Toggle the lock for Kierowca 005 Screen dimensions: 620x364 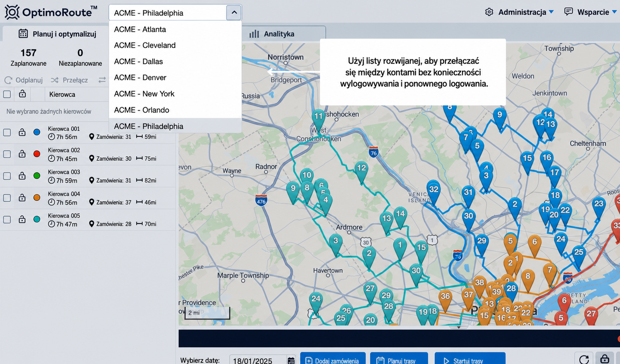pos(22,219)
